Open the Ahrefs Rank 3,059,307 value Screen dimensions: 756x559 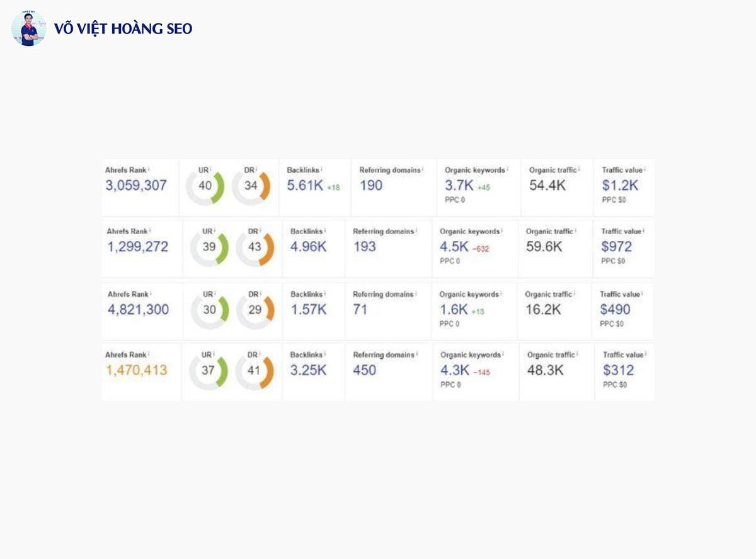tap(136, 186)
